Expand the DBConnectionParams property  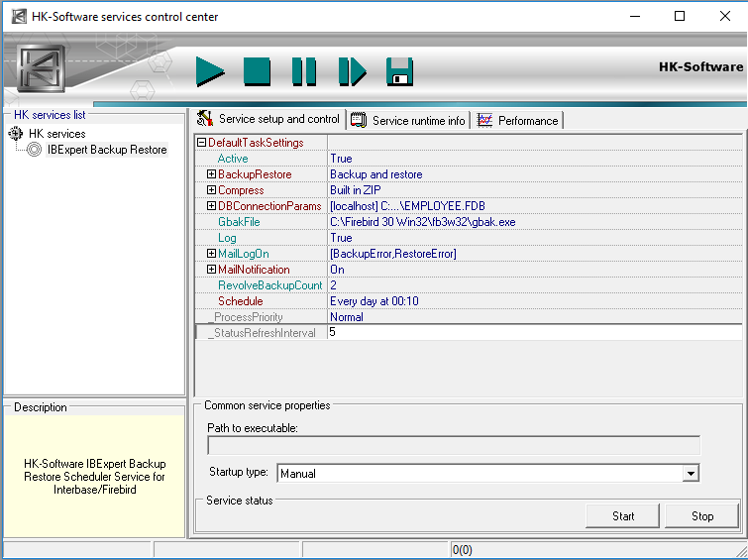coord(211,206)
